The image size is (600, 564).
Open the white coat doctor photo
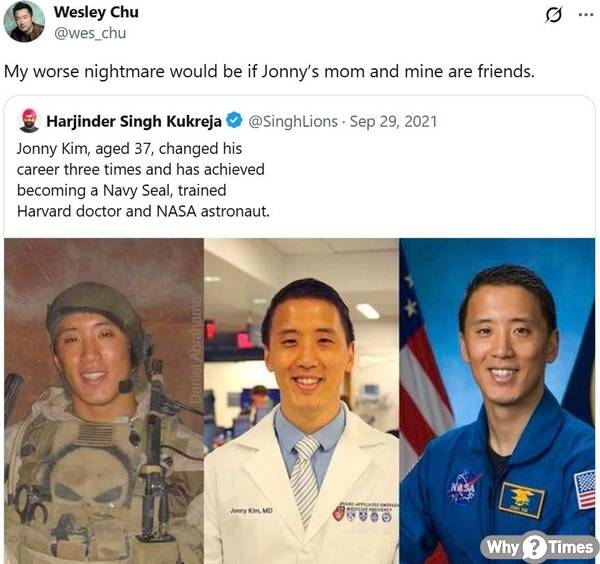point(302,401)
